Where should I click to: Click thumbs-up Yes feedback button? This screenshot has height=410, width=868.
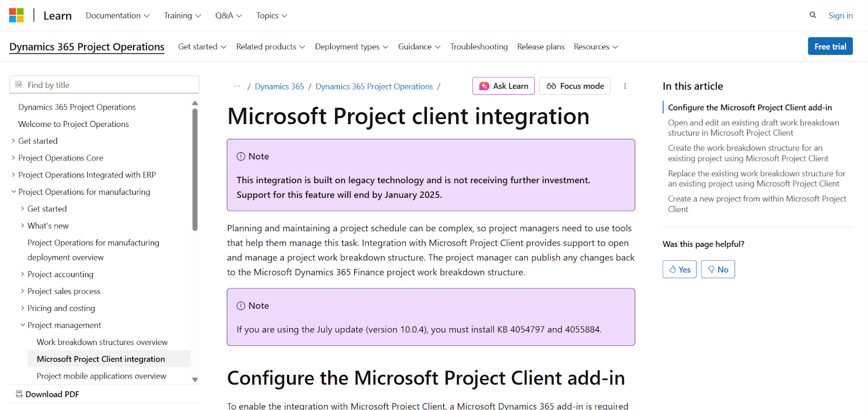point(679,270)
